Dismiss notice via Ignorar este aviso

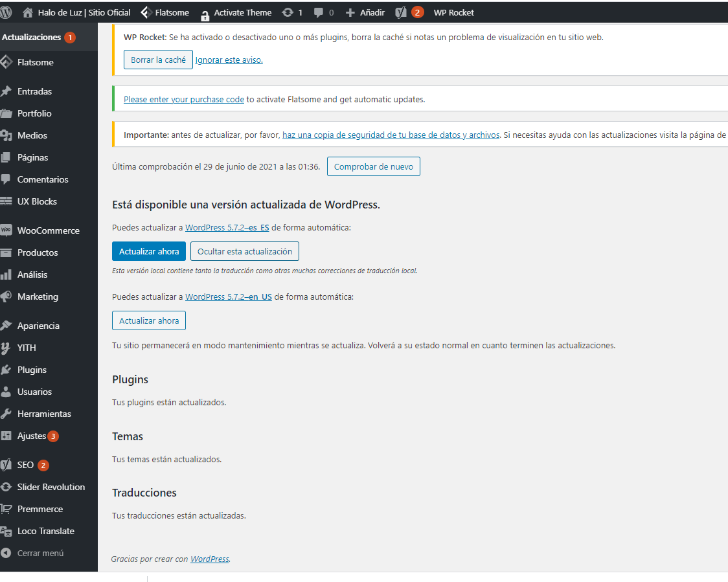click(x=229, y=60)
